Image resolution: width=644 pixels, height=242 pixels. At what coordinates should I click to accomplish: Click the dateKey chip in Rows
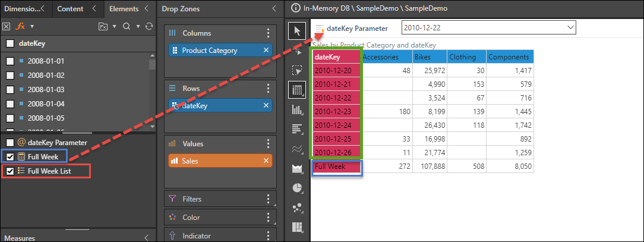[214, 105]
